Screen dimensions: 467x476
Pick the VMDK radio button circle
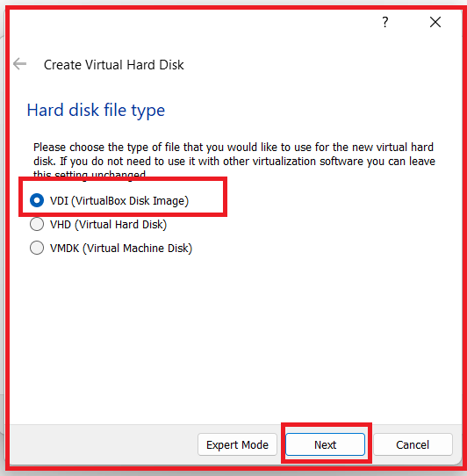click(x=37, y=248)
